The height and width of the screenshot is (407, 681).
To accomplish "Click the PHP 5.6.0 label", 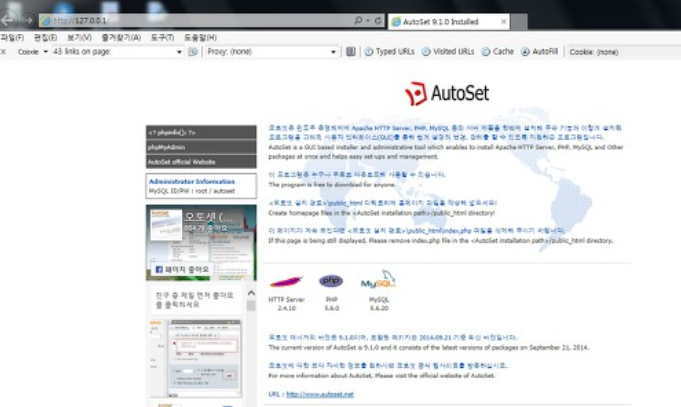I will point(332,304).
